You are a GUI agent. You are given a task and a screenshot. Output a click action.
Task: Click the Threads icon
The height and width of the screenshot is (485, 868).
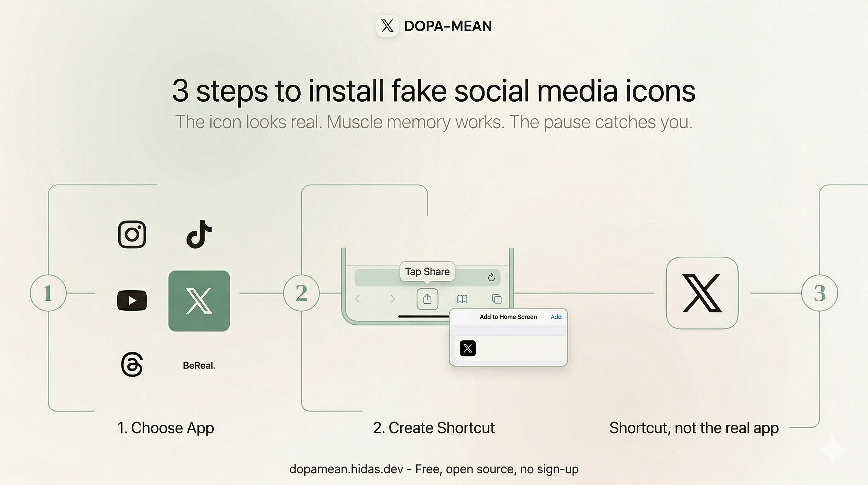tap(132, 365)
